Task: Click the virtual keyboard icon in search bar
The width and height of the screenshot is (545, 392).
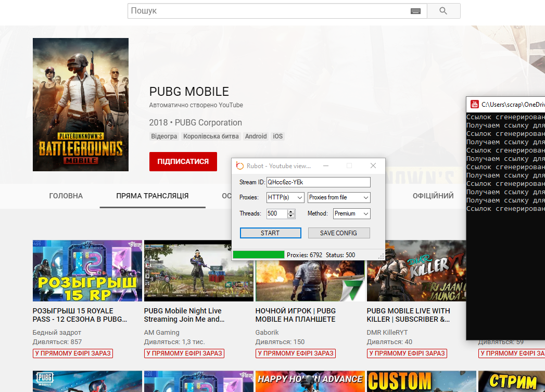Action: pyautogui.click(x=415, y=11)
